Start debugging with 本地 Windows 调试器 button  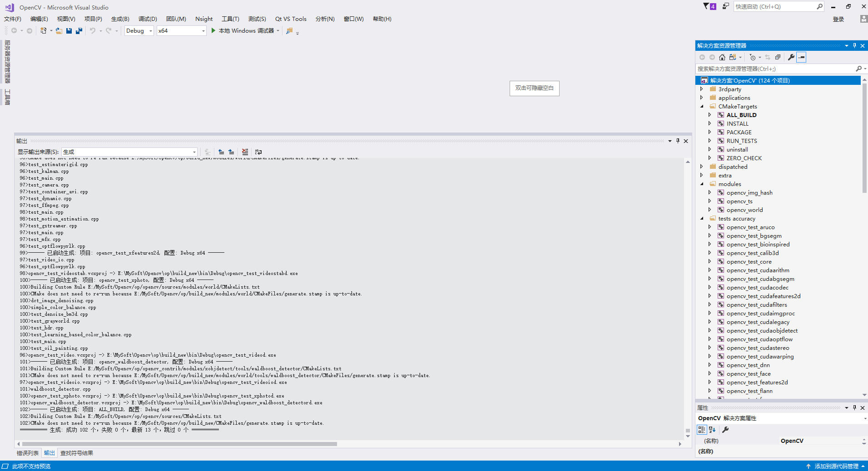245,30
